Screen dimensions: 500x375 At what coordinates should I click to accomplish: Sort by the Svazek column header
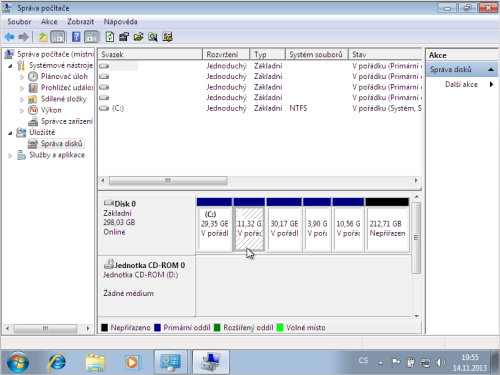pyautogui.click(x=150, y=54)
